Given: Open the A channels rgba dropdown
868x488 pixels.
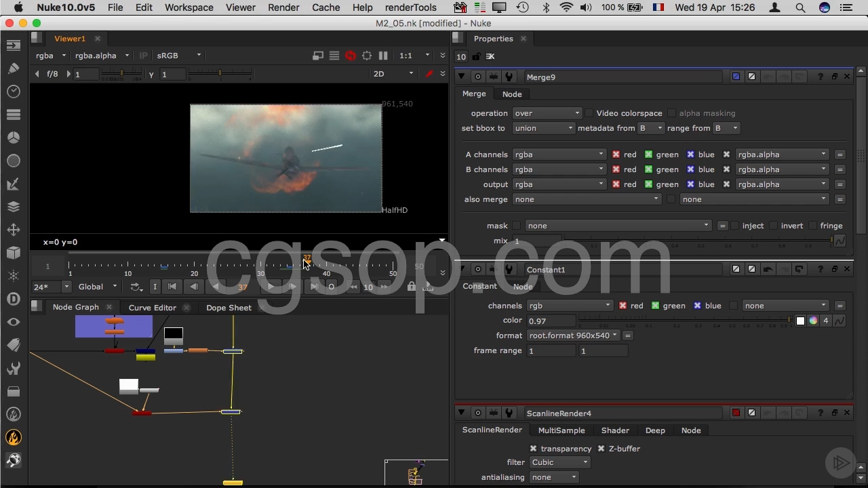Looking at the screenshot, I should pos(558,155).
